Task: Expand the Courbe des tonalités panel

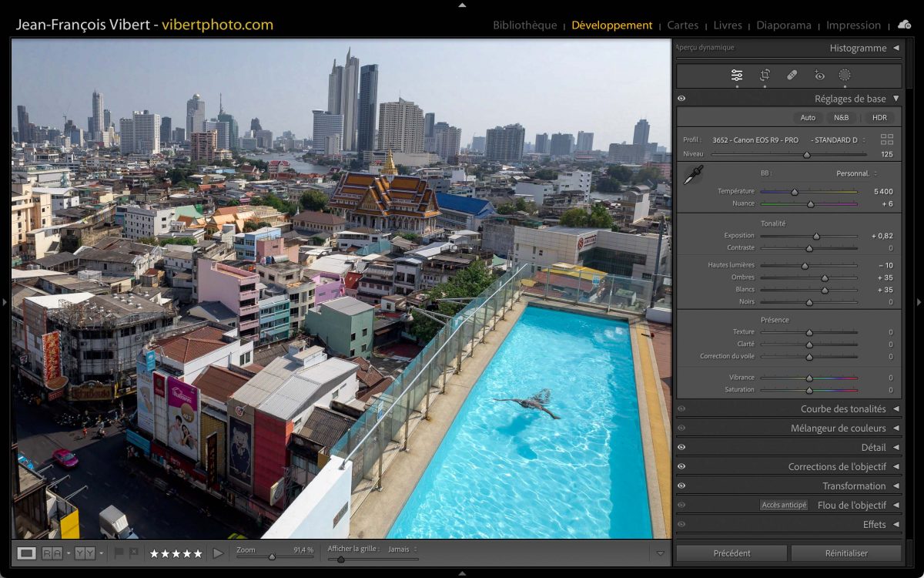Action: 843,409
